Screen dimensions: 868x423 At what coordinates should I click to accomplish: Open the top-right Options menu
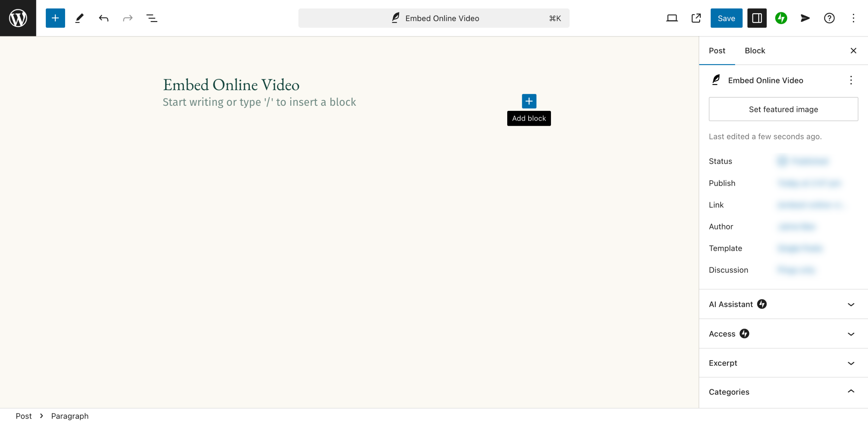853,18
